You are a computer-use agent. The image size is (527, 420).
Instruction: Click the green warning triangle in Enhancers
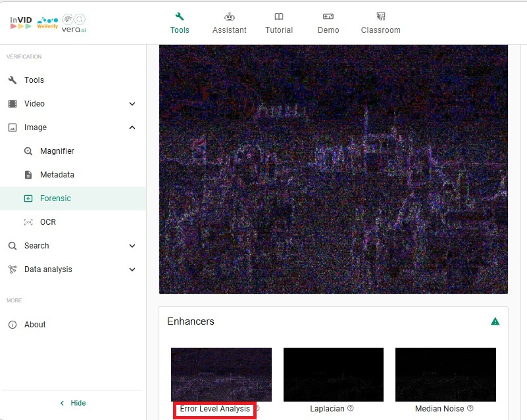coord(495,321)
